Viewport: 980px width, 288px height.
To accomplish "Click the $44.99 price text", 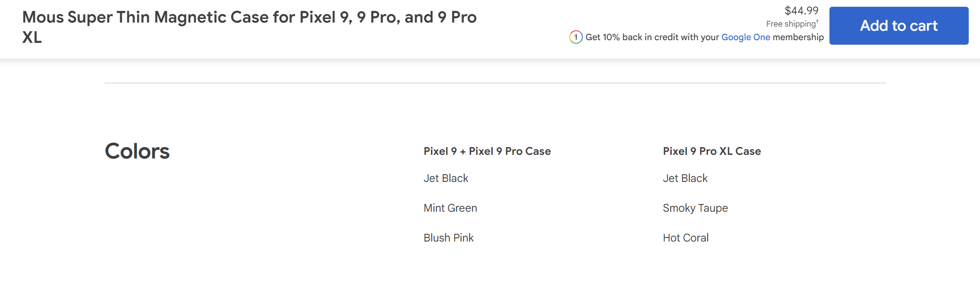I will [801, 10].
